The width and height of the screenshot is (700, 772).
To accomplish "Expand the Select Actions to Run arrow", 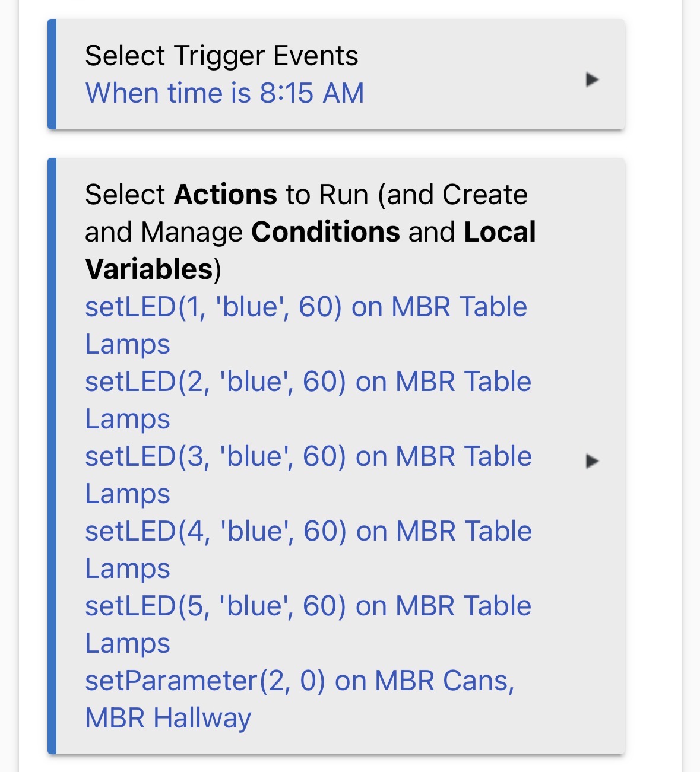I will point(591,461).
